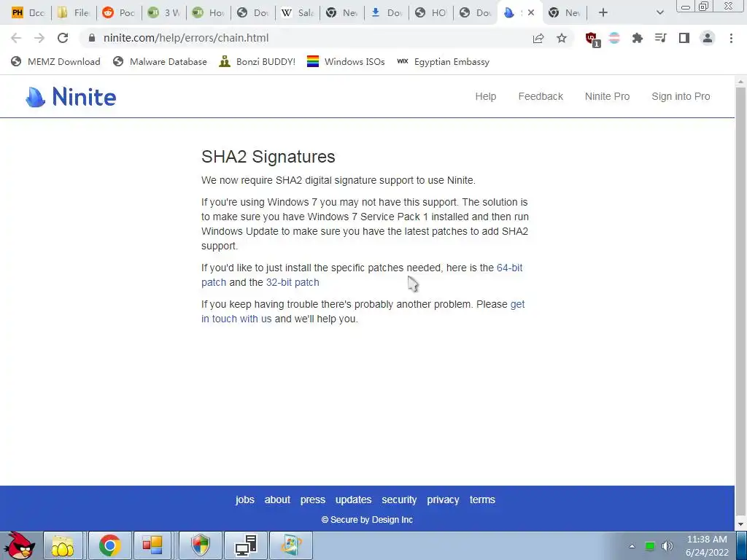The height and width of the screenshot is (560, 747).
Task: Click the browser forward arrow
Action: [x=39, y=38]
